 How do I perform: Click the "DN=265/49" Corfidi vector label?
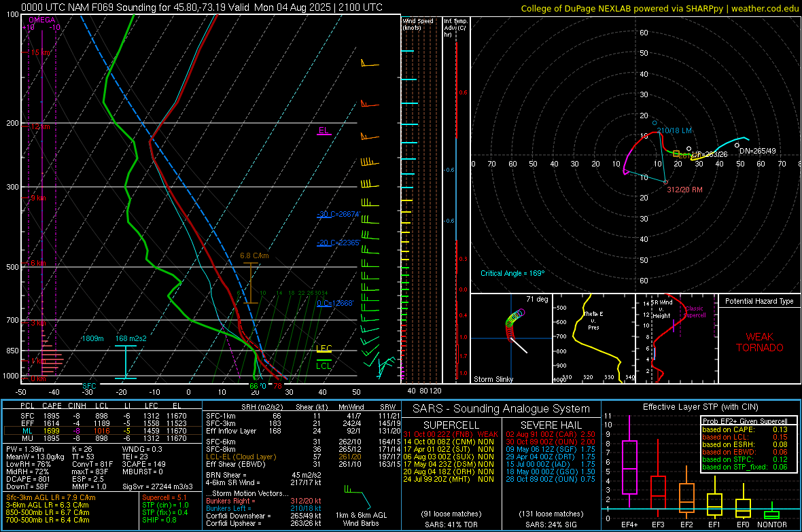point(758,152)
